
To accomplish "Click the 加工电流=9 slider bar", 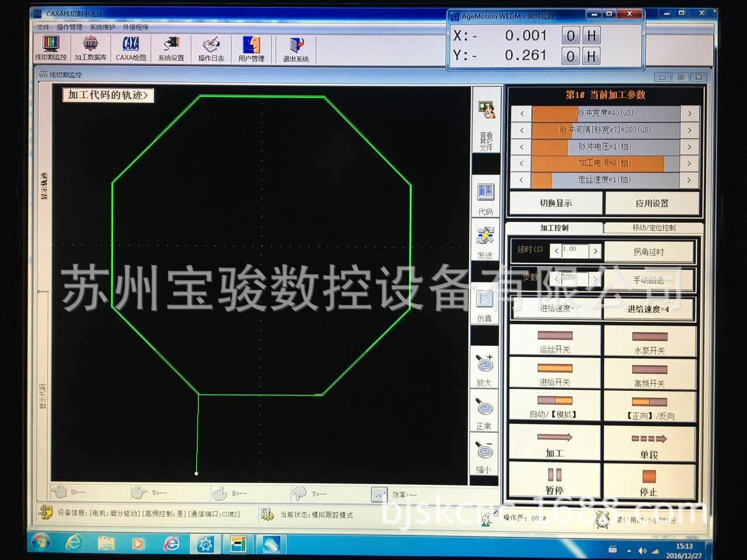I will pyautogui.click(x=606, y=163).
